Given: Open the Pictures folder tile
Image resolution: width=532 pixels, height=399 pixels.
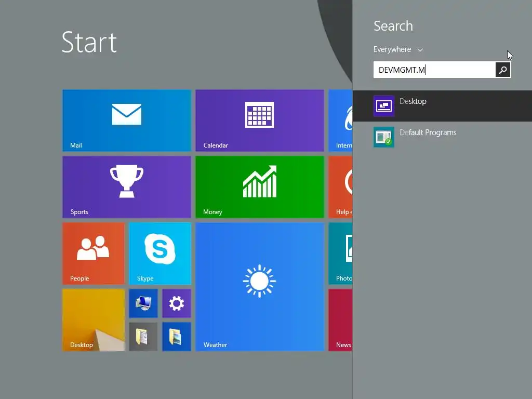Looking at the screenshot, I should click(x=177, y=337).
